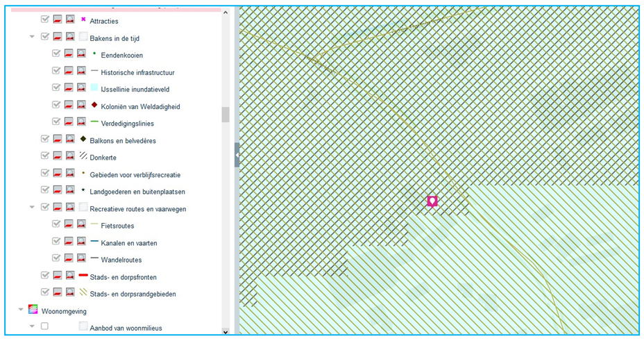
Task: Collapse the Aanbod van woonmilieus group
Action: [32, 326]
